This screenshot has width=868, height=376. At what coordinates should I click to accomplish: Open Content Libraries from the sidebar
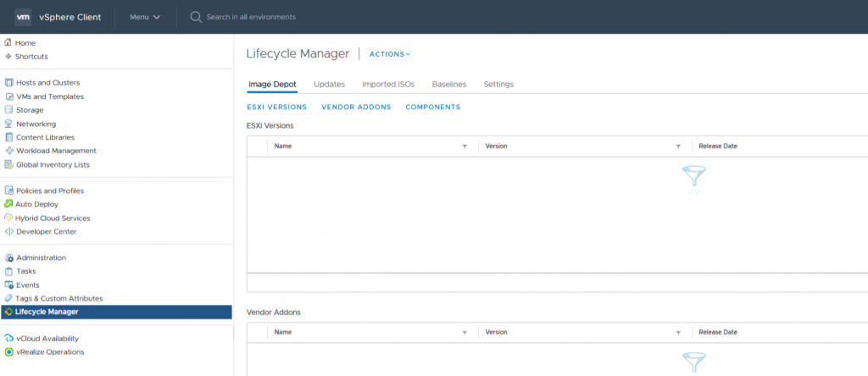click(x=46, y=137)
